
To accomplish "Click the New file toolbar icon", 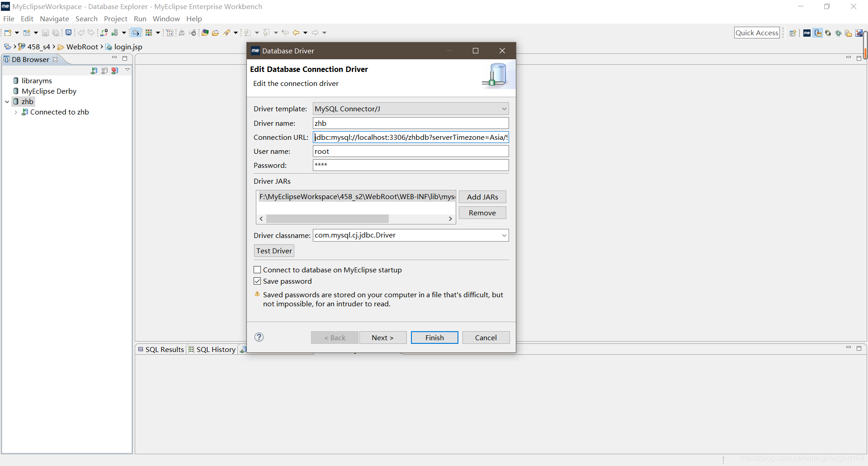I will pyautogui.click(x=8, y=33).
